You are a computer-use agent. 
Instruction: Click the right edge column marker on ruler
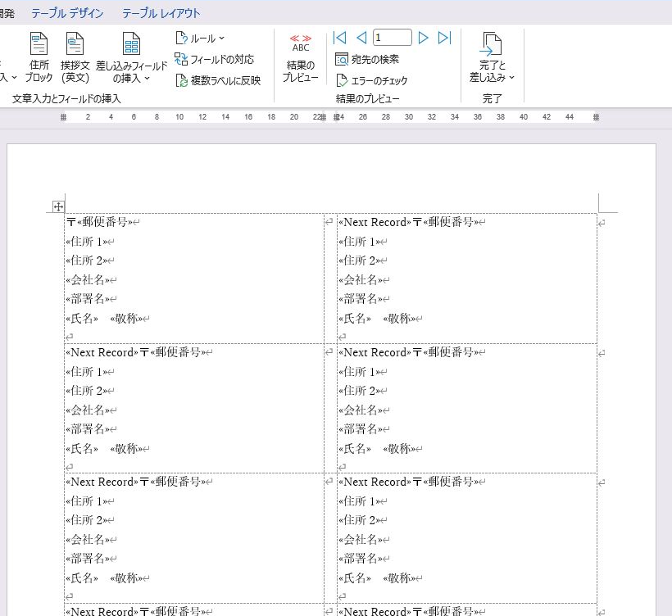point(596,117)
